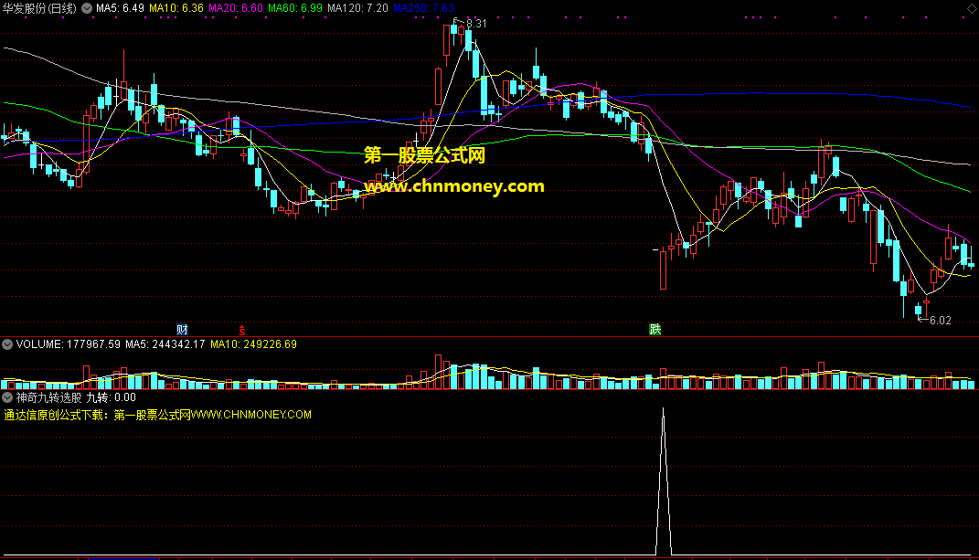Select the MA60: 6.99 label
This screenshot has width=979, height=560.
[294, 8]
